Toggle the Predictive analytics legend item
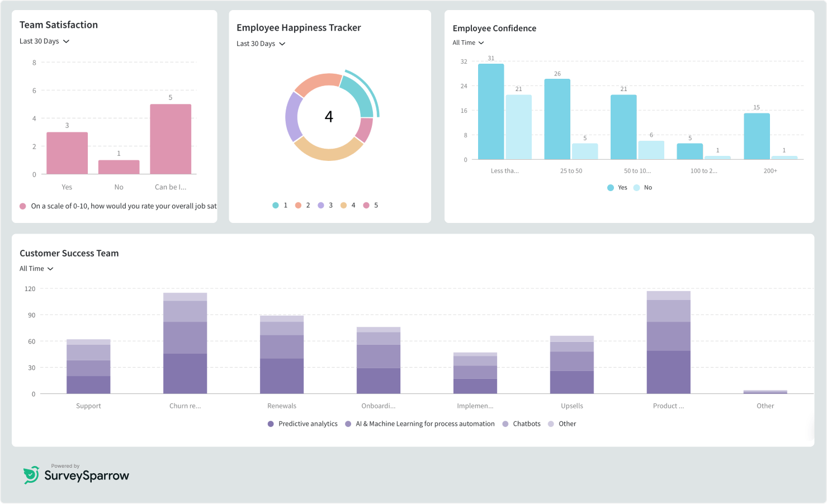 pyautogui.click(x=303, y=424)
